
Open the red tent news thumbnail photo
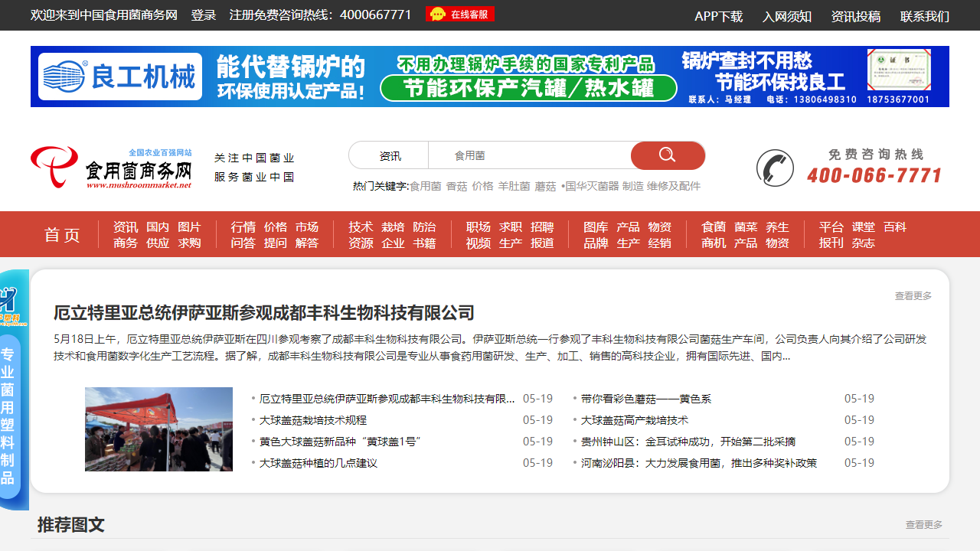tap(158, 429)
